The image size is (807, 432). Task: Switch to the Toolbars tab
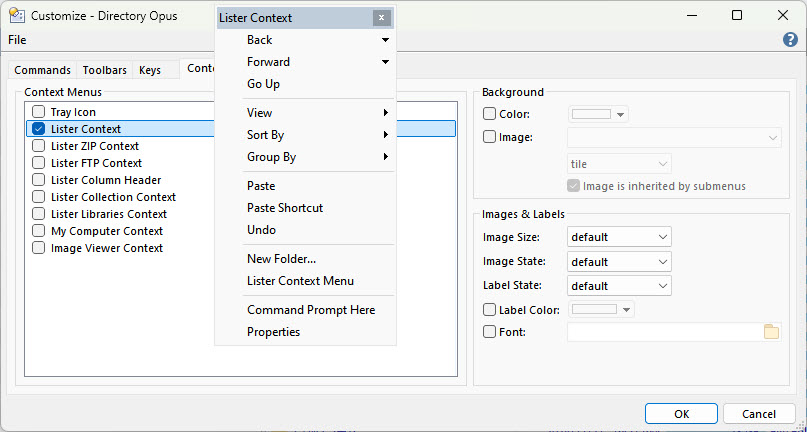click(104, 70)
